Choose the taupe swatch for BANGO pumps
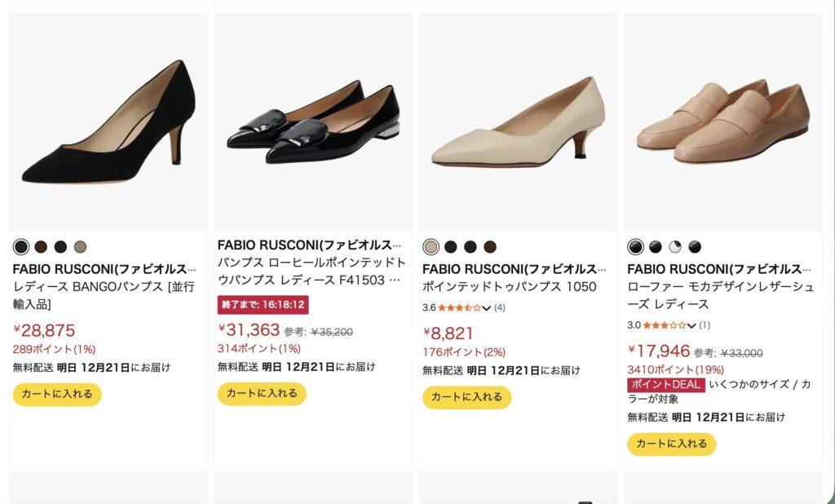The image size is (835, 504). pyautogui.click(x=80, y=247)
